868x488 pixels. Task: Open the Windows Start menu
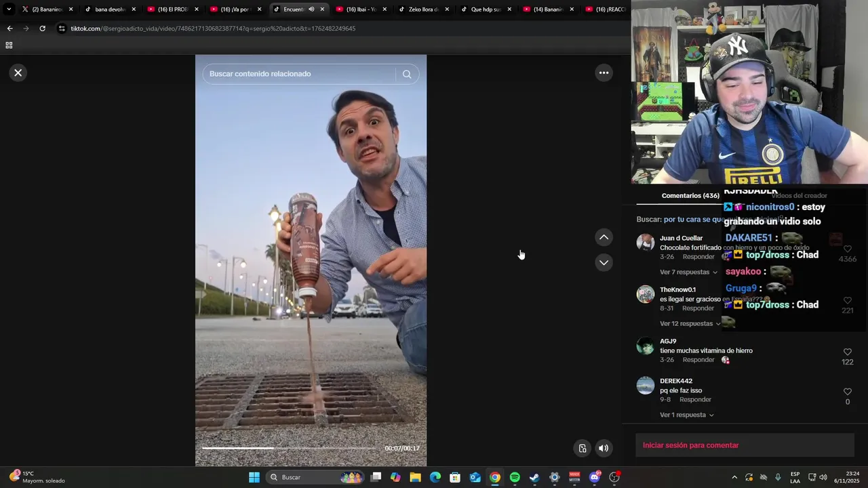tap(254, 477)
